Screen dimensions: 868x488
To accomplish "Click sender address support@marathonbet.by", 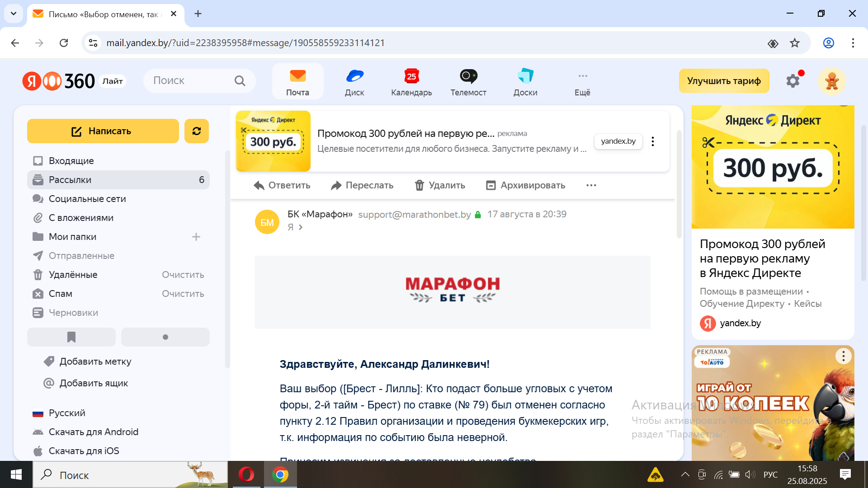I will click(415, 214).
